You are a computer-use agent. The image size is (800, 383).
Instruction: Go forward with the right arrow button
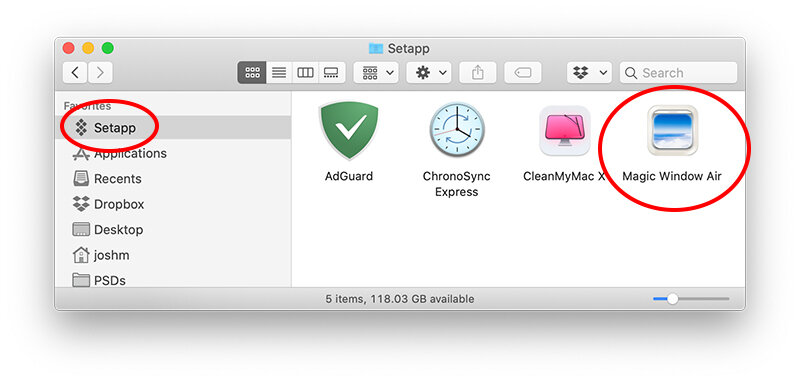pos(100,72)
